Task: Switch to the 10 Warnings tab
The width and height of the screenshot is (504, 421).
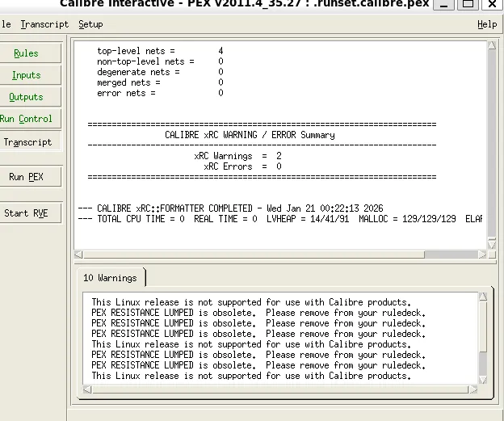Action: 111,278
